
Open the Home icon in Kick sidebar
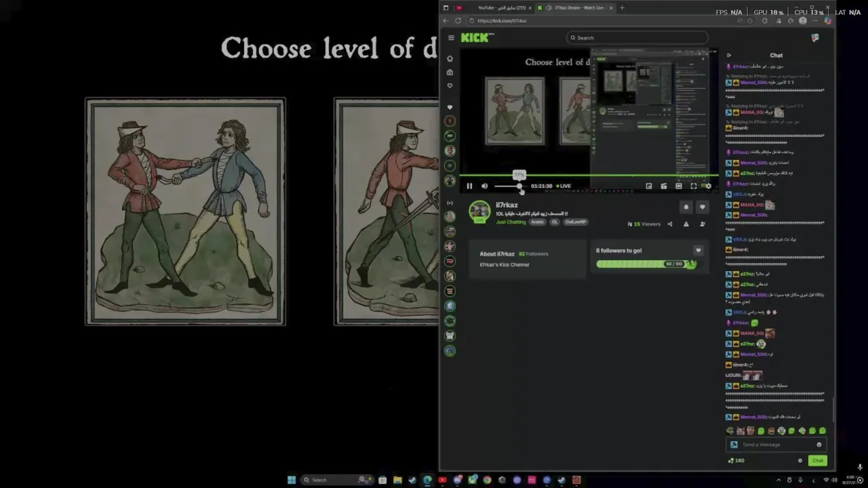click(450, 59)
